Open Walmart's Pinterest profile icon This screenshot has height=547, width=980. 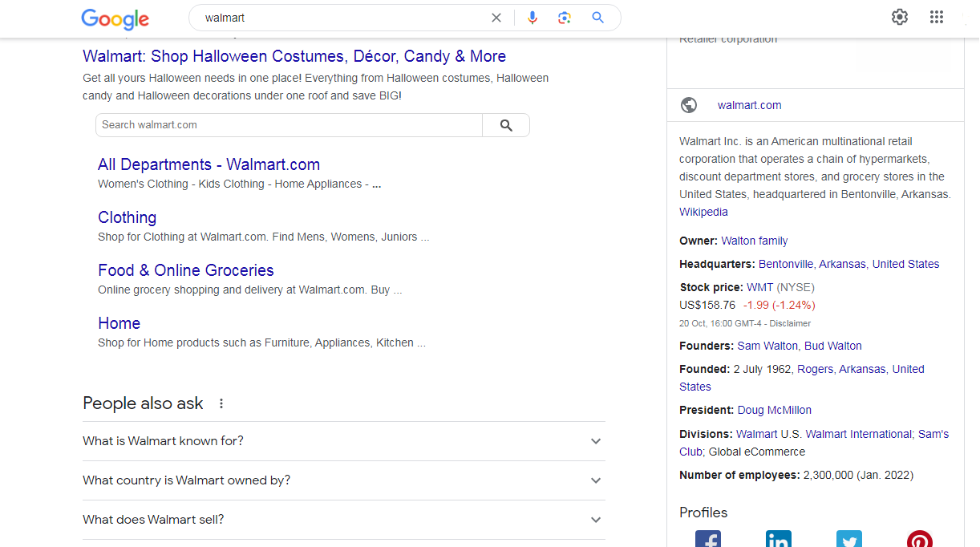(x=920, y=539)
